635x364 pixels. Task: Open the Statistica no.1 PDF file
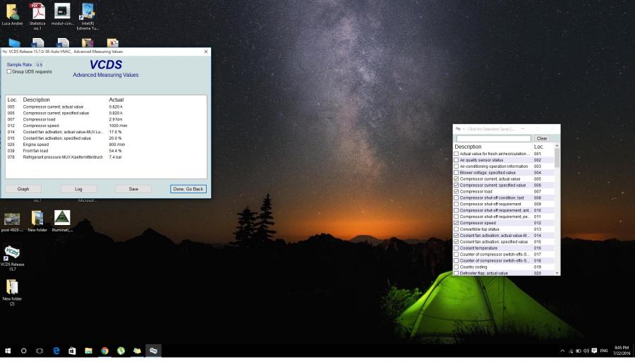coord(37,11)
